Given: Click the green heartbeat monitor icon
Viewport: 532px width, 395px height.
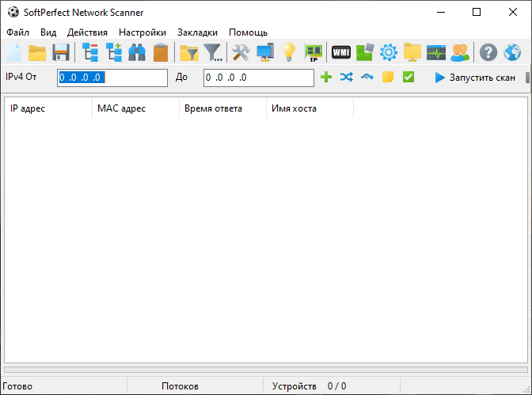Looking at the screenshot, I should point(436,52).
